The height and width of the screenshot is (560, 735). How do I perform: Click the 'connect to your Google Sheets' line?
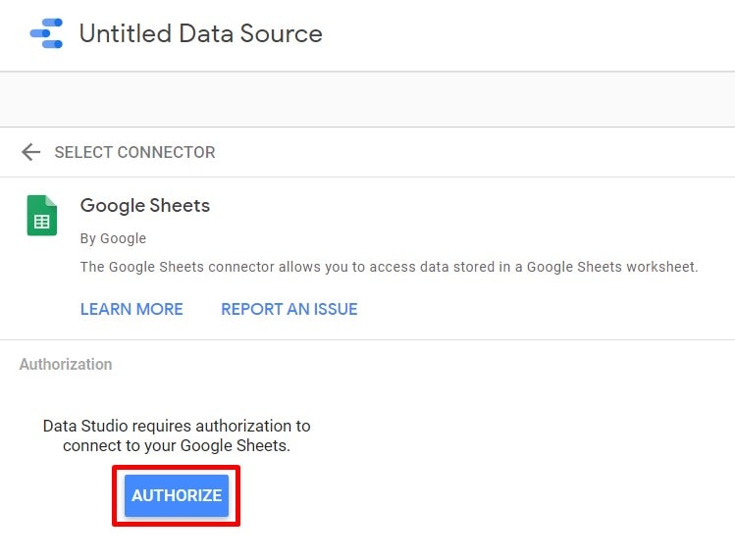coord(177,445)
